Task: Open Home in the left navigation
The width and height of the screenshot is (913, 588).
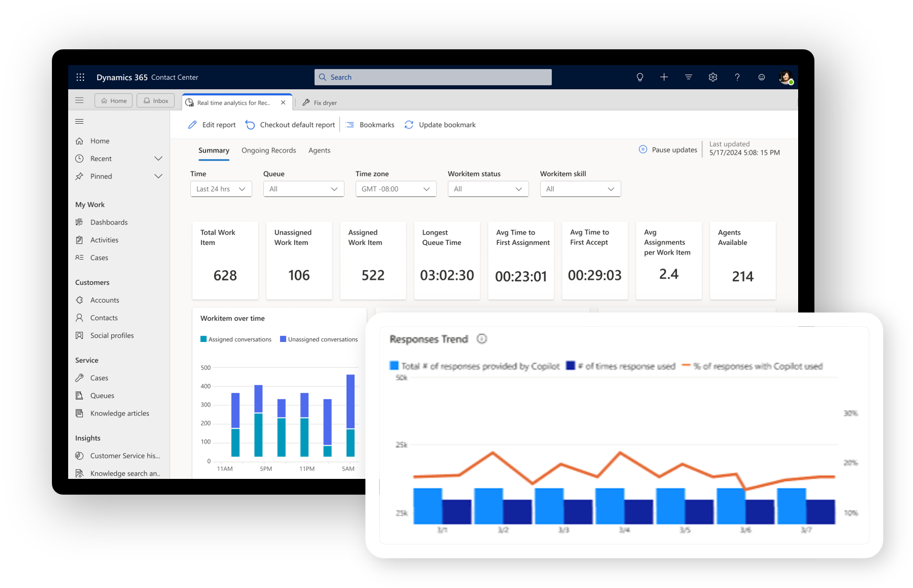Action: pyautogui.click(x=100, y=141)
